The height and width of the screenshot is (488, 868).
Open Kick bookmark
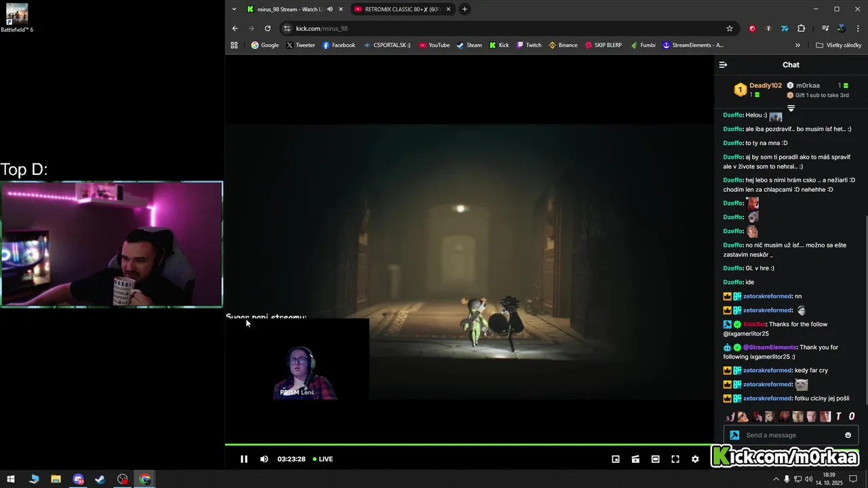499,45
